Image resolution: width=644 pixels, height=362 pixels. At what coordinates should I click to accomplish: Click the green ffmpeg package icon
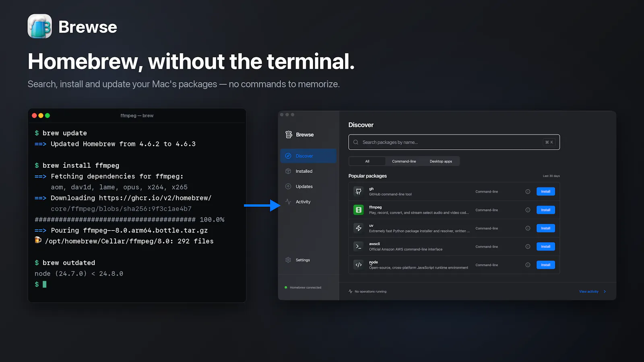(358, 210)
